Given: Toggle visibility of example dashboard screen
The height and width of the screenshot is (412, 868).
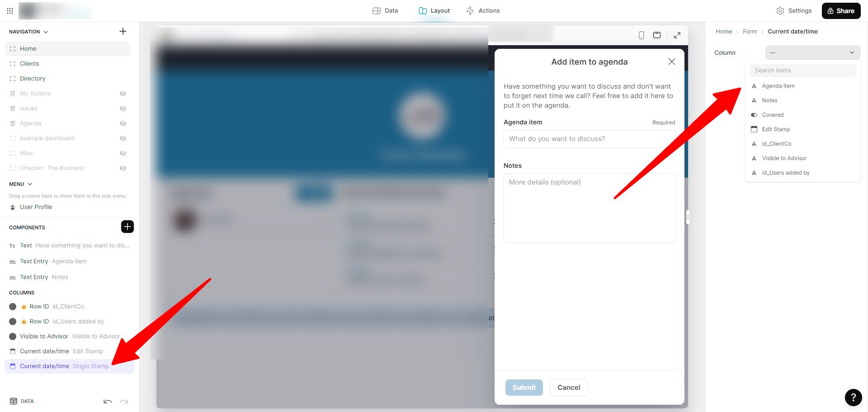Looking at the screenshot, I should 123,138.
